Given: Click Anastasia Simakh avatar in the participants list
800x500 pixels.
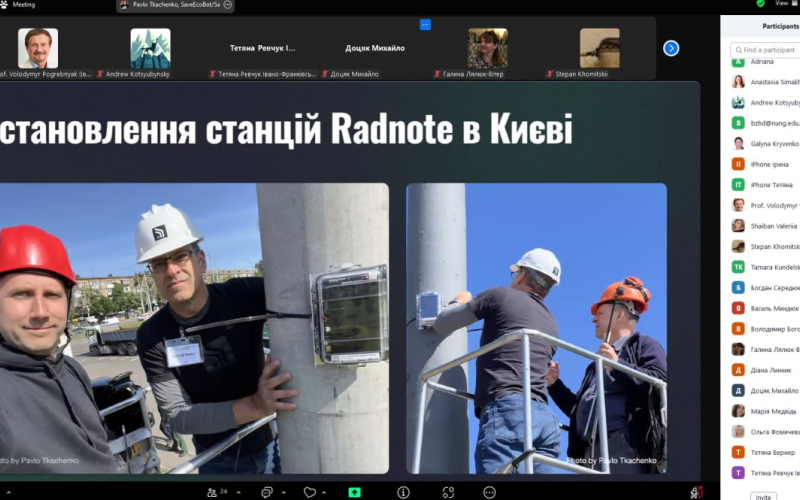Looking at the screenshot, I should 738,82.
